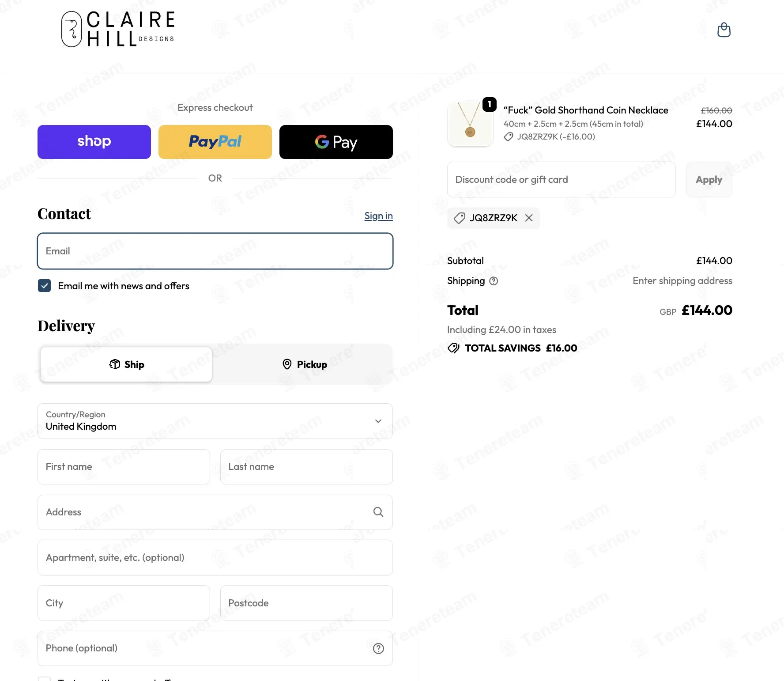The height and width of the screenshot is (681, 784).
Task: Click the JQ8ZRZ9K discount tag icon
Action: tap(459, 218)
